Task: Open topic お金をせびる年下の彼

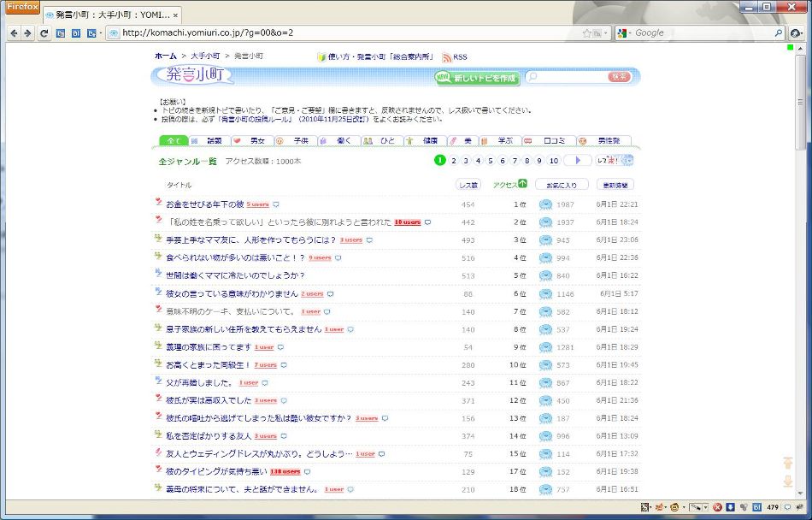Action: pyautogui.click(x=204, y=204)
